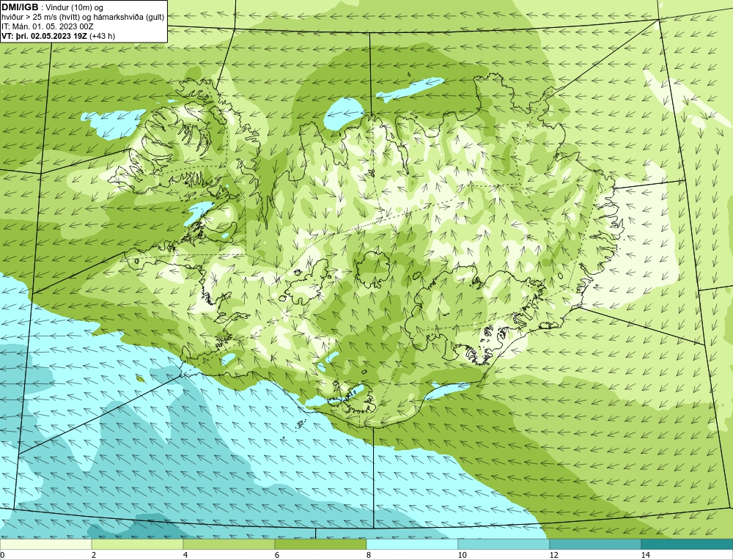733x560 pixels.
Task: Click the scale label '2'
Action: [94, 555]
